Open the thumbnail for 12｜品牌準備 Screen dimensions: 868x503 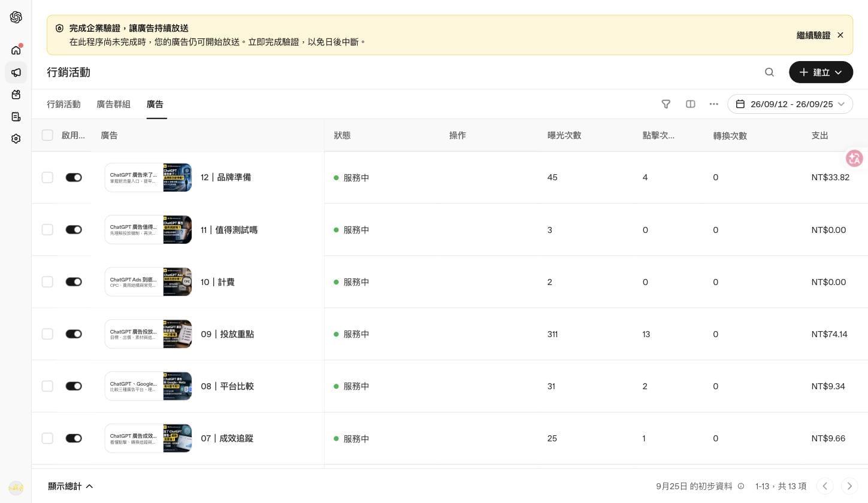(148, 177)
